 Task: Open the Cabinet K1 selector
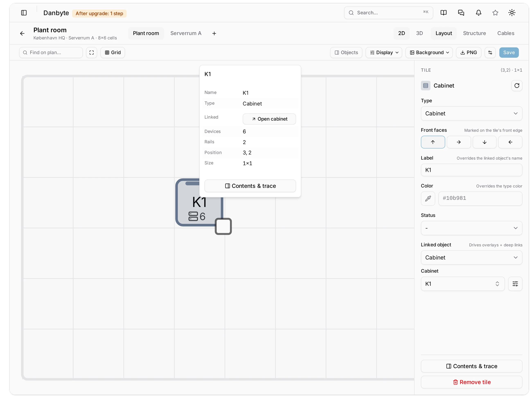click(x=462, y=284)
